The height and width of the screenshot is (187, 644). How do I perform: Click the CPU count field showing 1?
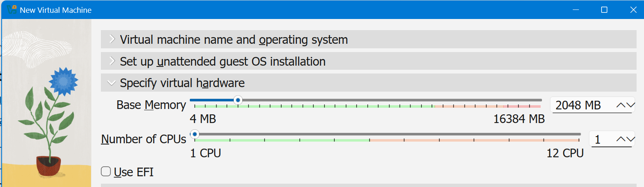pos(601,140)
